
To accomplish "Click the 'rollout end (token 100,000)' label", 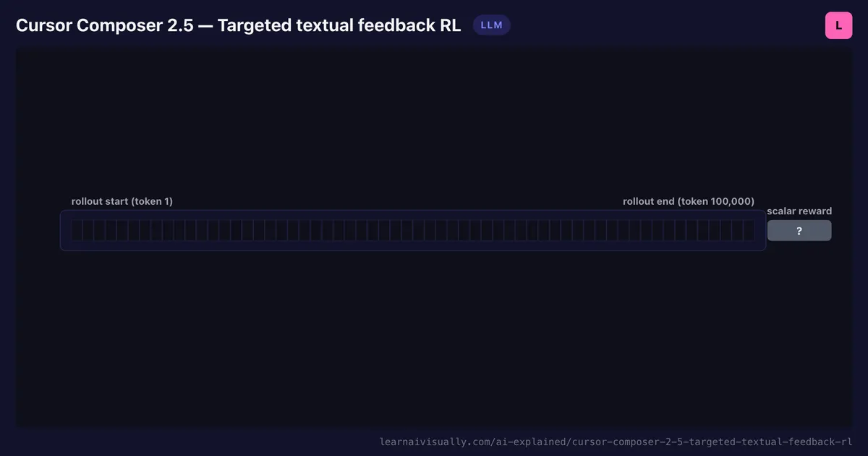I will (689, 201).
